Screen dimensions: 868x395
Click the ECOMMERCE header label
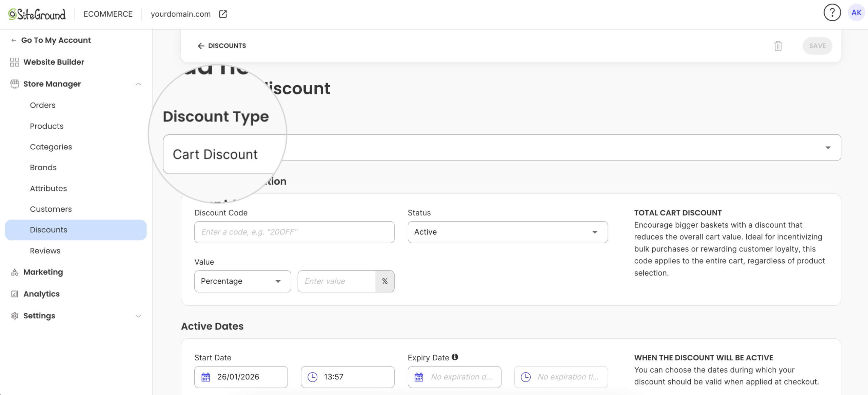pos(108,14)
